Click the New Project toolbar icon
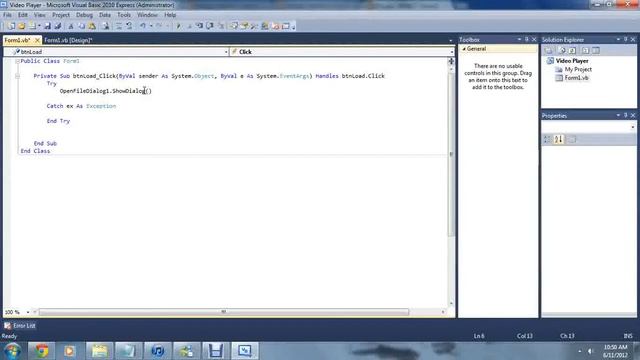 pos(11,26)
